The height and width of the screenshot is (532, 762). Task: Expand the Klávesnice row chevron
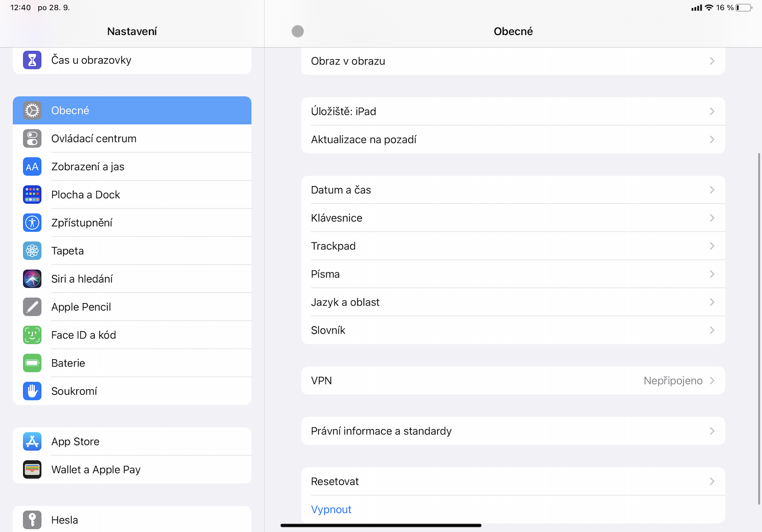coord(712,218)
